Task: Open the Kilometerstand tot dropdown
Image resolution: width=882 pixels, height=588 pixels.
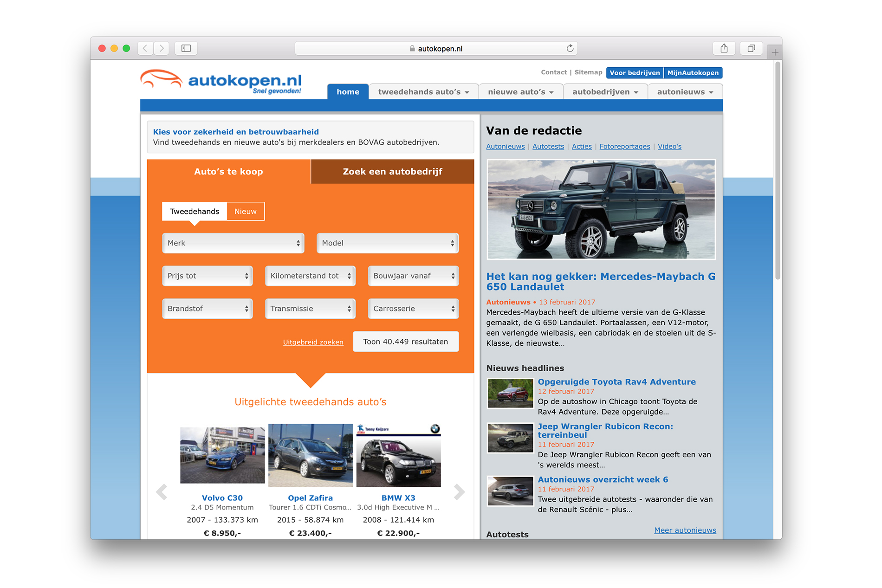Action: 310,276
